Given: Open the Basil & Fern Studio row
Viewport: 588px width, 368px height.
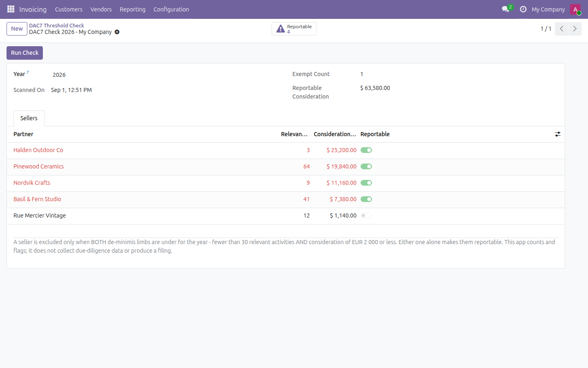Looking at the screenshot, I should tap(286, 200).
